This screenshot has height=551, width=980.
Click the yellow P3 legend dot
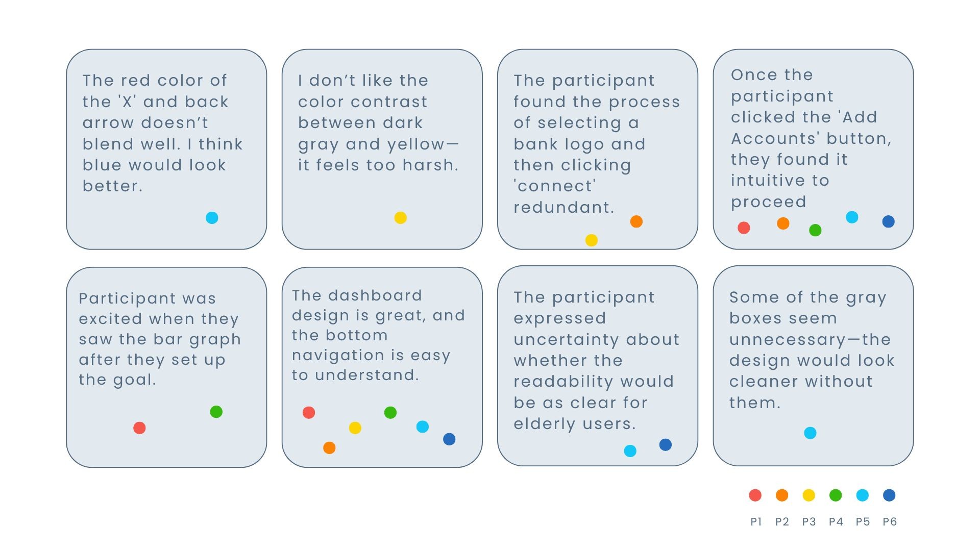coord(808,495)
